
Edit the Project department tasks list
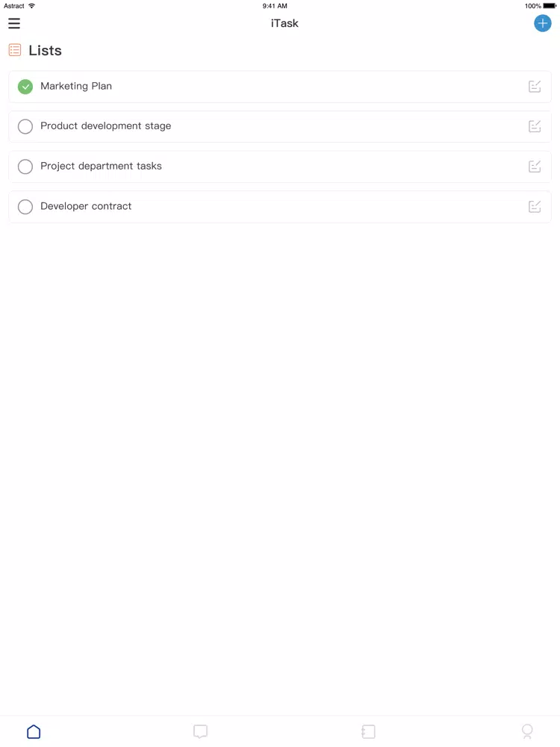pos(535,167)
